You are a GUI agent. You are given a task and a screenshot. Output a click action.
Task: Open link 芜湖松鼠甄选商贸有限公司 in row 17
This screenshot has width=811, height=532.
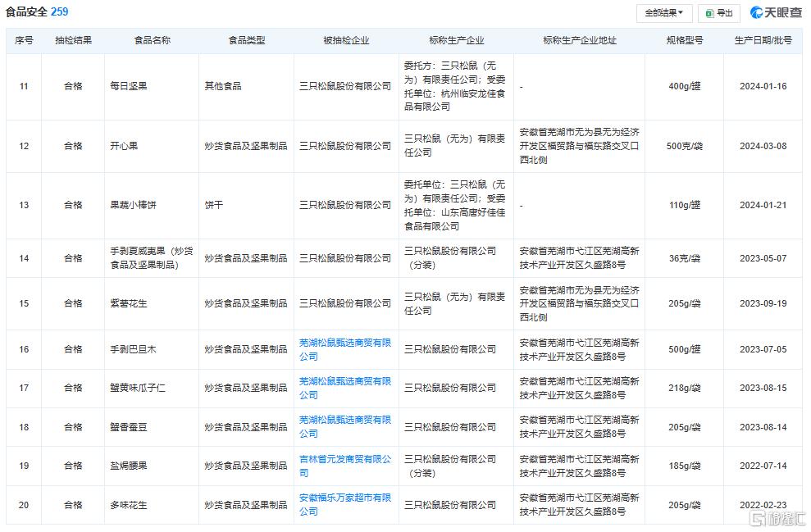(x=345, y=388)
